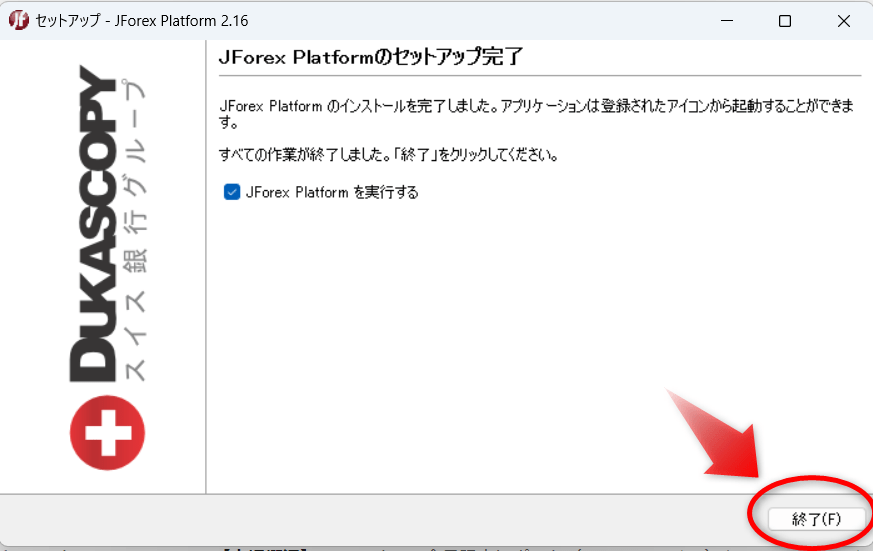Minimize the setup window
Viewport: 873px width, 551px height.
727,21
